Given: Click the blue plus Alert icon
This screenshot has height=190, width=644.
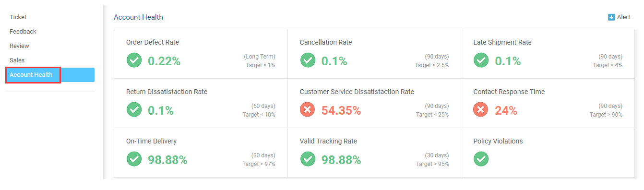Looking at the screenshot, I should (x=611, y=17).
